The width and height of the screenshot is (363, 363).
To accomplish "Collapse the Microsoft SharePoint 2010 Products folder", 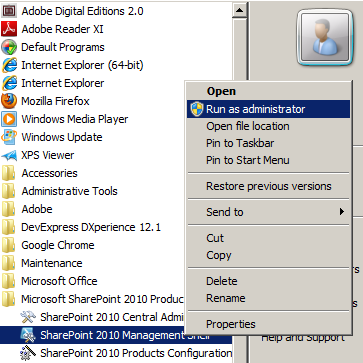I will [93, 299].
